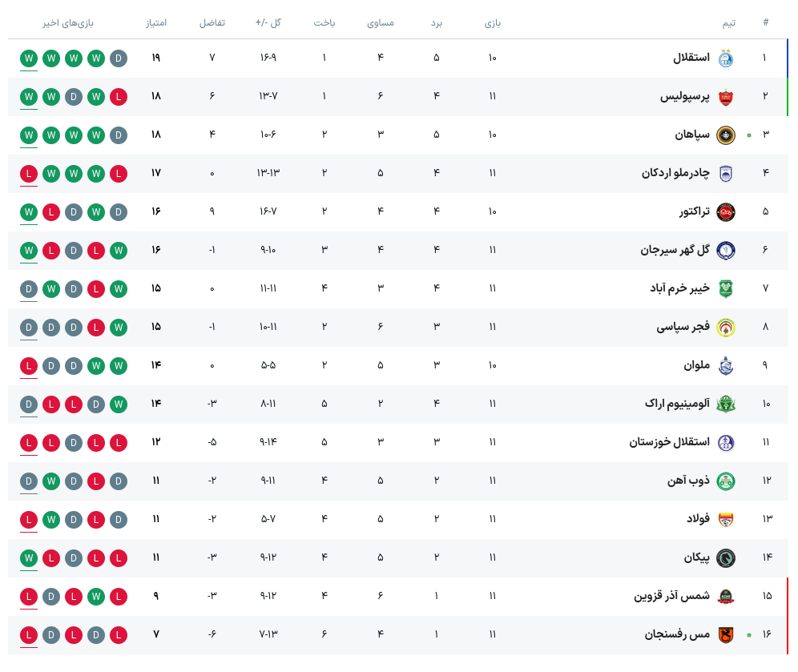Open the آلومینیوم اراک team link

click(x=677, y=404)
